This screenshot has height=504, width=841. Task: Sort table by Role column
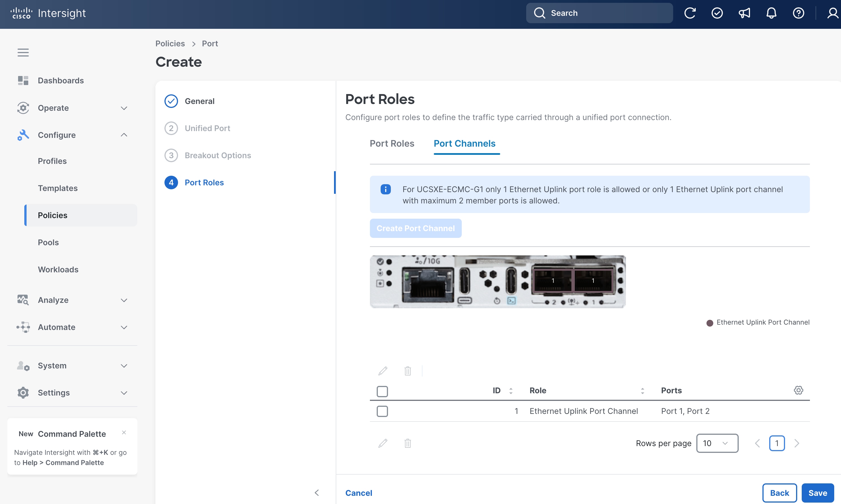click(643, 390)
